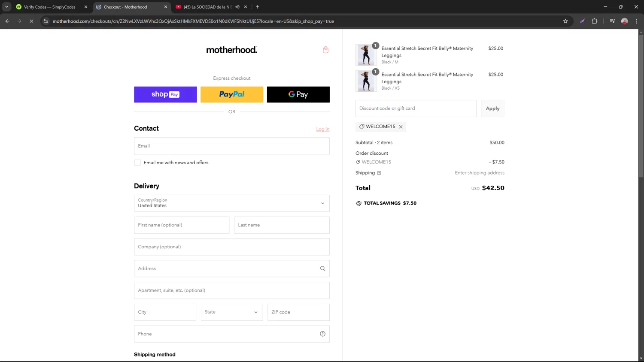
Task: Pay with Google Pay express checkout
Action: coord(298,94)
